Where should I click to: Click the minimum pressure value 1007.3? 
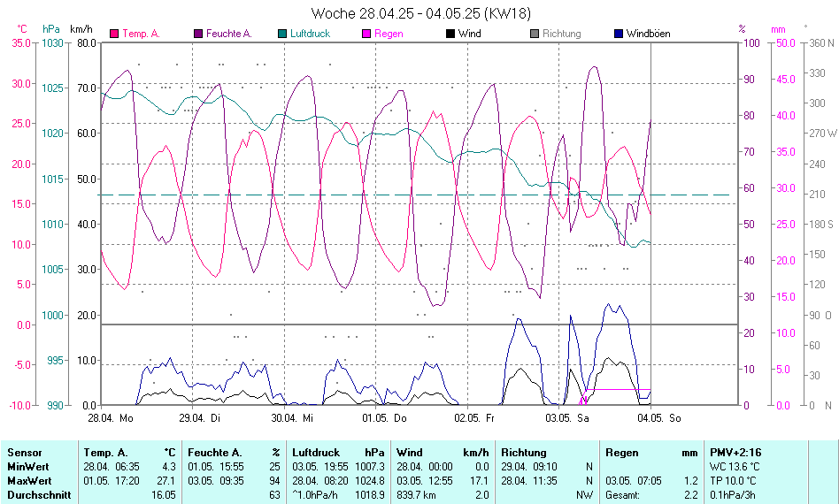pos(370,467)
